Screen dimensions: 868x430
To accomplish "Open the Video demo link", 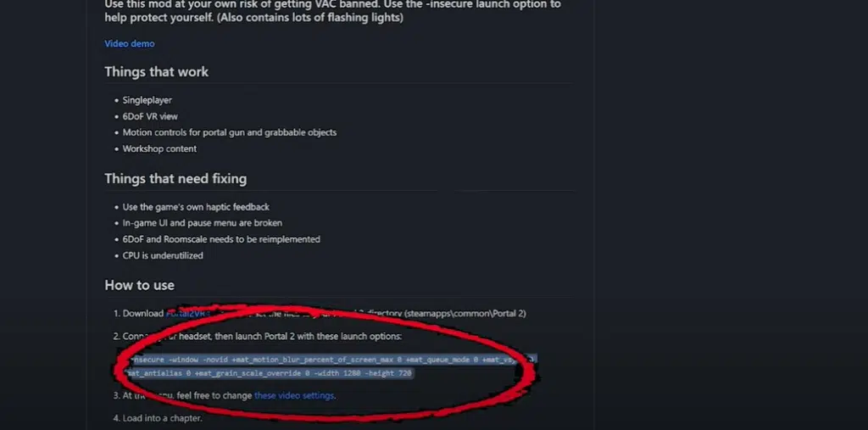I will pos(130,44).
